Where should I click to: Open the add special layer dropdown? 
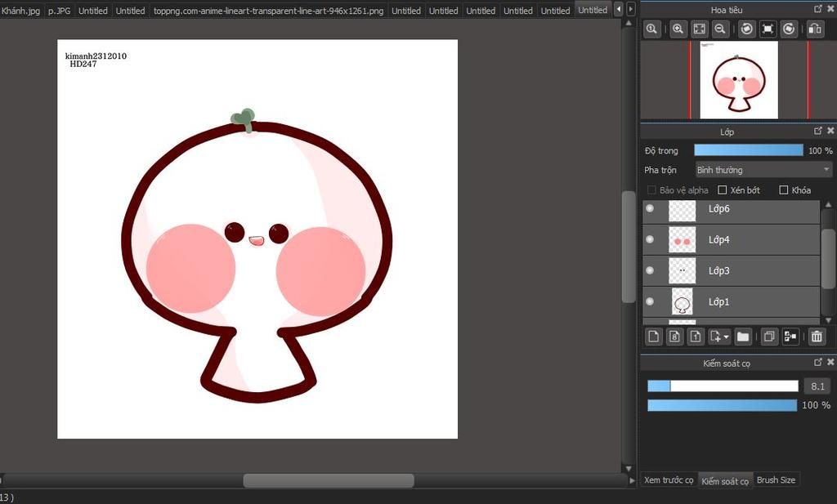(719, 337)
